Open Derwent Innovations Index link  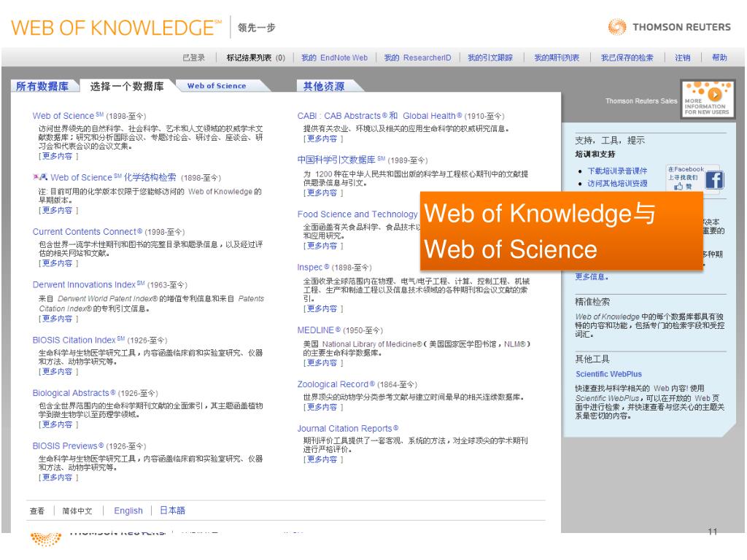coord(88,284)
